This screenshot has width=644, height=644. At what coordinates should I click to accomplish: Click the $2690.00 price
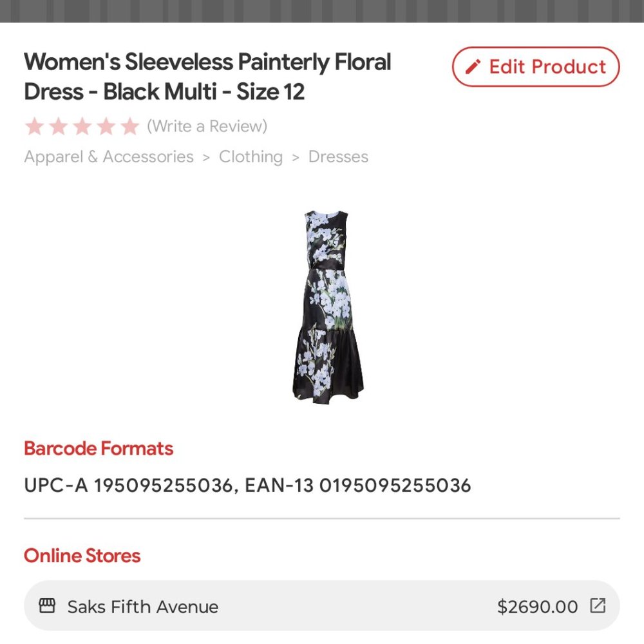[538, 607]
